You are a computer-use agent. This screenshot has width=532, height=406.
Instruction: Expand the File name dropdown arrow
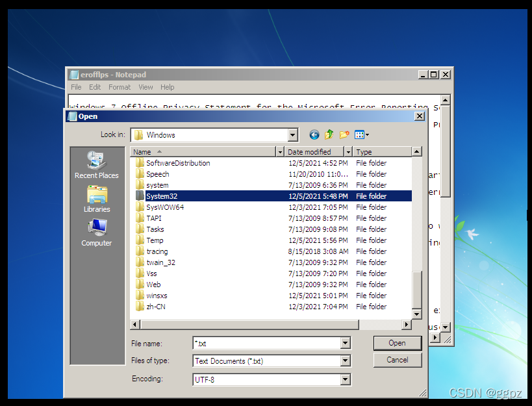click(x=346, y=343)
